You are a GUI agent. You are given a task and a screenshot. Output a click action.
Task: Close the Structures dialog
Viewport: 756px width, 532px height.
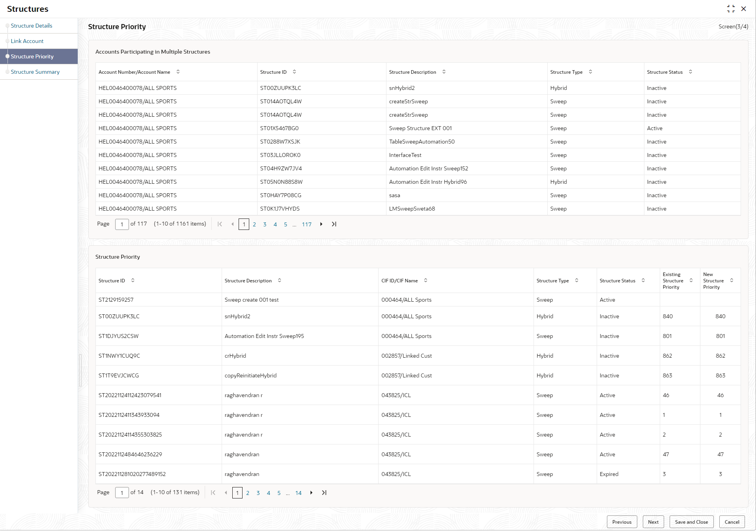point(743,9)
